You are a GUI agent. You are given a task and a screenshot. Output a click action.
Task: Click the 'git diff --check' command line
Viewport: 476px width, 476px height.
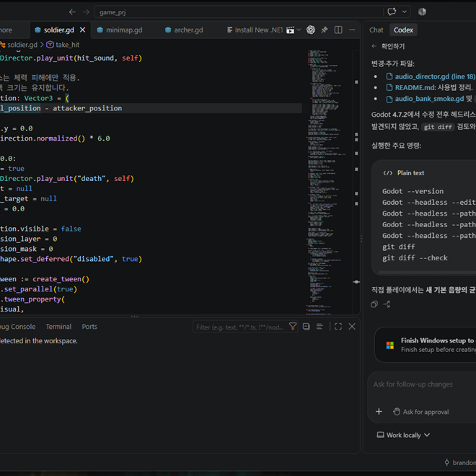[x=415, y=258]
